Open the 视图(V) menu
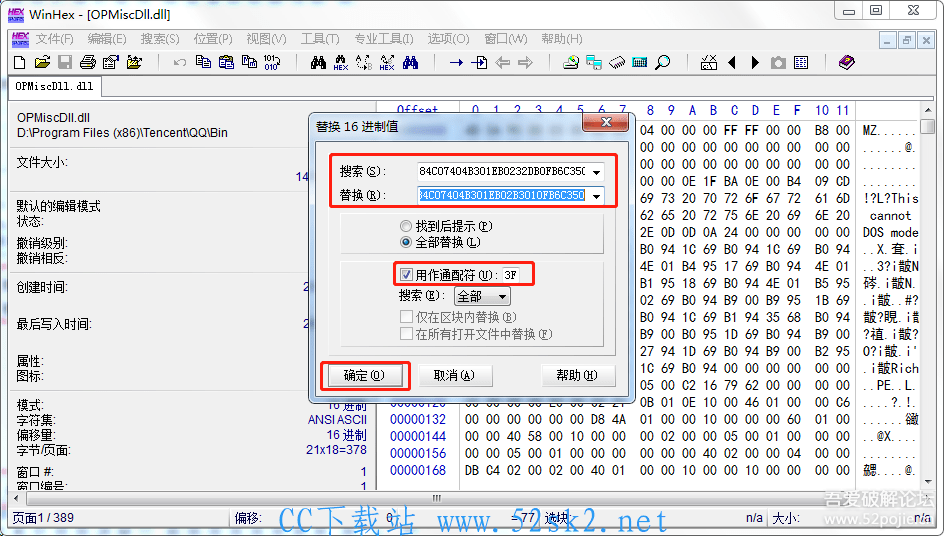 coord(267,39)
